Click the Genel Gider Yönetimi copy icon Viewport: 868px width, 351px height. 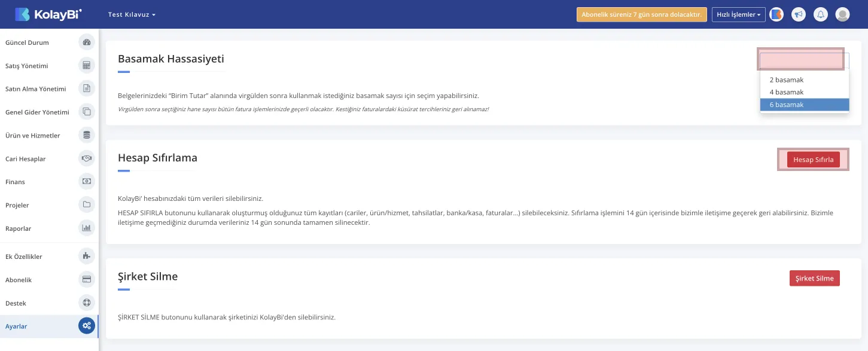click(x=87, y=112)
